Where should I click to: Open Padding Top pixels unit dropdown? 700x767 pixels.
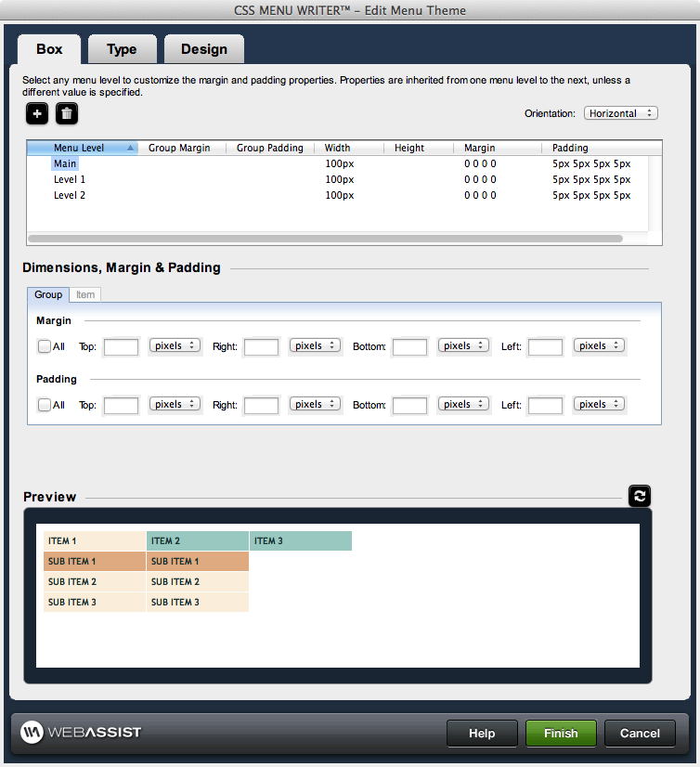[175, 405]
